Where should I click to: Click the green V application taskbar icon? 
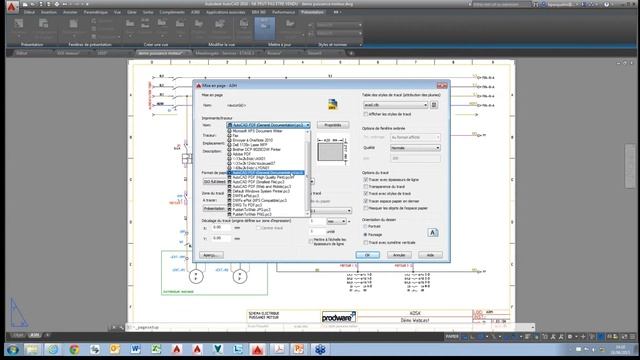[x=218, y=349]
